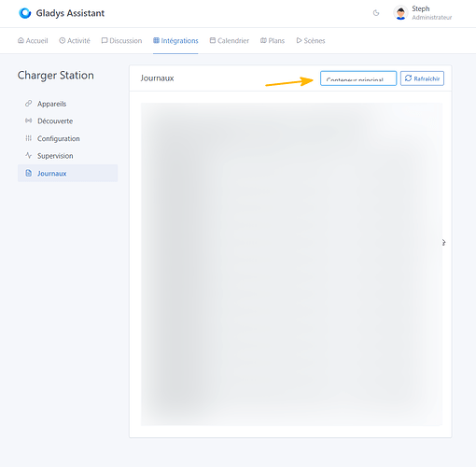This screenshot has height=467, width=476.
Task: Click the Supervision activity pulse icon
Action: point(28,155)
